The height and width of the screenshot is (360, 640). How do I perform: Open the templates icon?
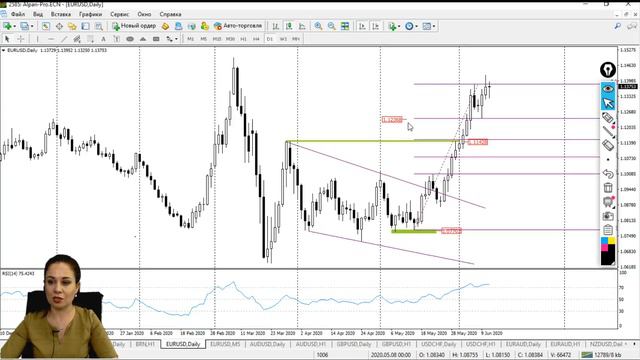[427, 26]
